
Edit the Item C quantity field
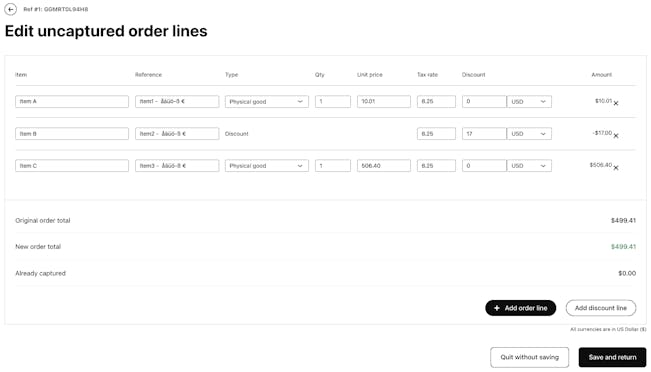tap(333, 166)
